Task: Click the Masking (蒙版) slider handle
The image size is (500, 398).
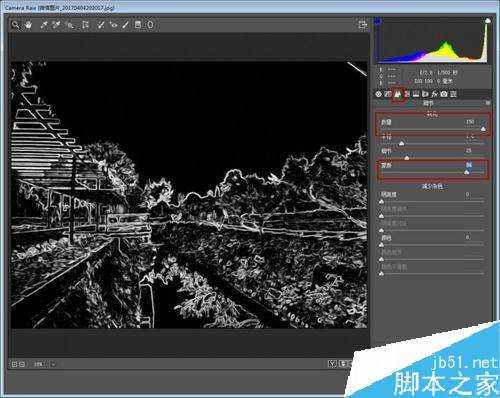Action: (467, 172)
